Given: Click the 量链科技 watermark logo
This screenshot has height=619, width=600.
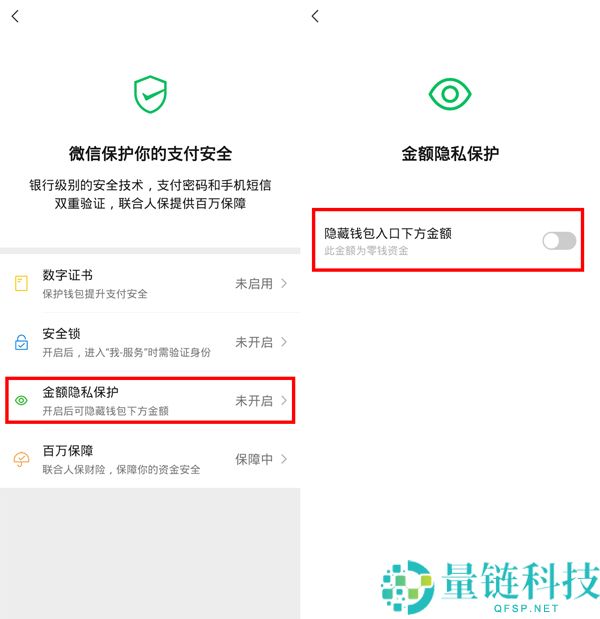Looking at the screenshot, I should (x=490, y=586).
